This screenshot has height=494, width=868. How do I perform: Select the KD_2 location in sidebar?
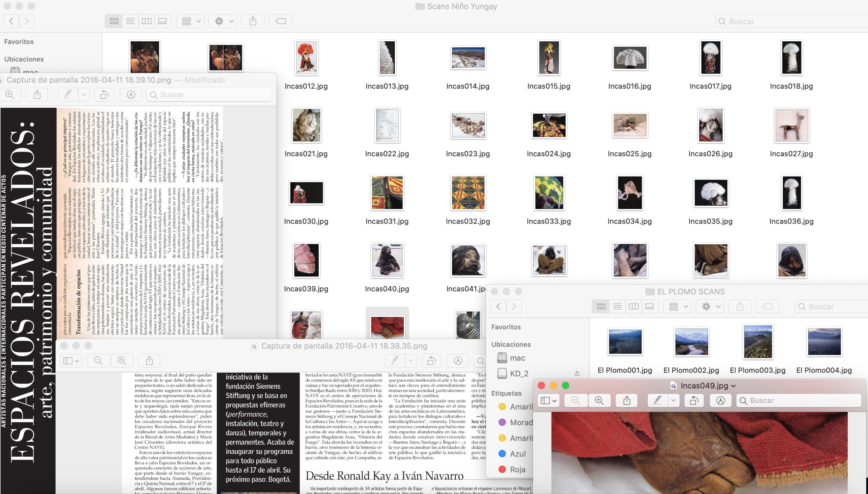click(519, 374)
